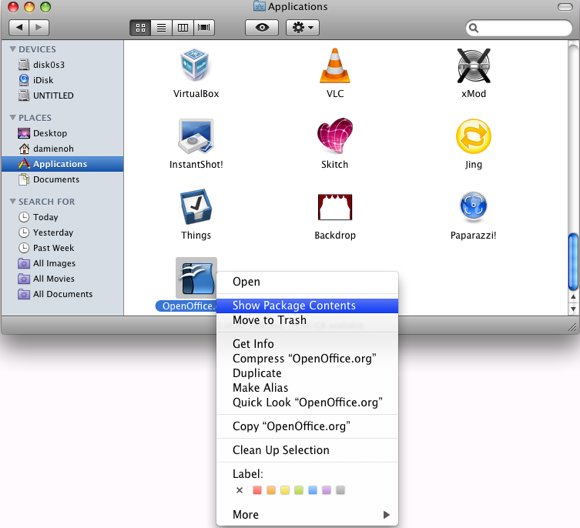This screenshot has height=528, width=580.
Task: Switch to column view
Action: 183,28
